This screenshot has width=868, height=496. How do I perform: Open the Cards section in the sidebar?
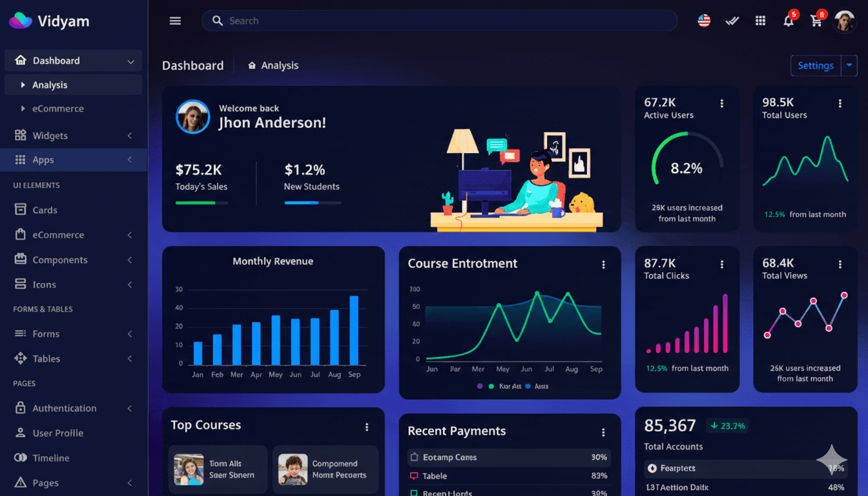tap(45, 209)
